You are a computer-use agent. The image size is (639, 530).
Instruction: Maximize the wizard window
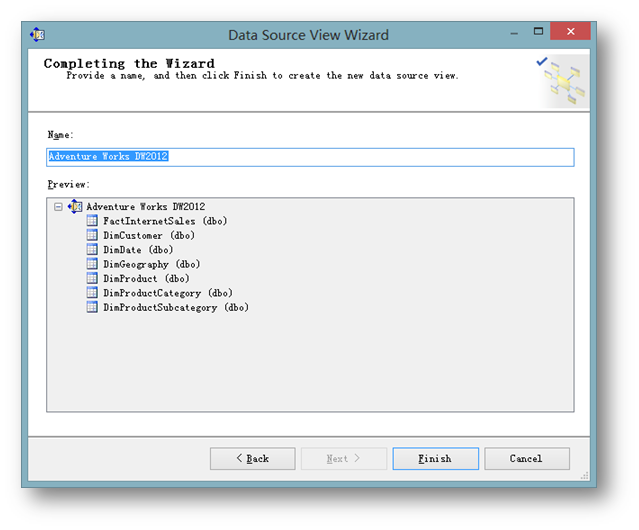[x=539, y=32]
